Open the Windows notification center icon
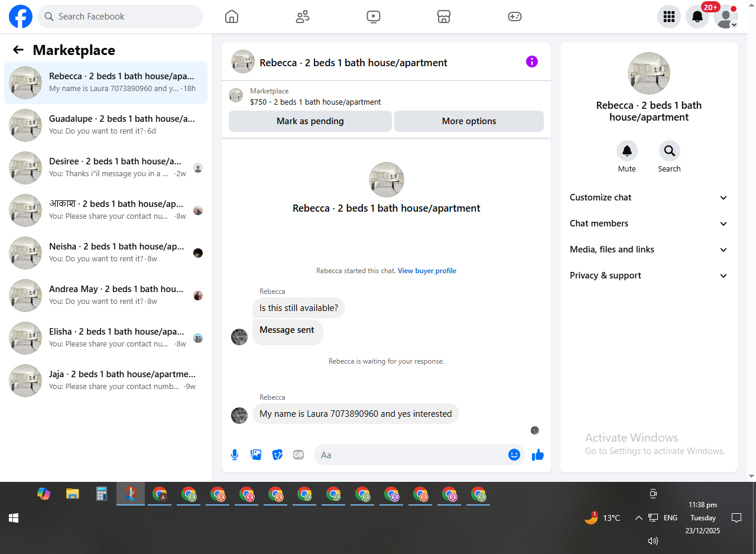This screenshot has width=756, height=554. pyautogui.click(x=736, y=518)
